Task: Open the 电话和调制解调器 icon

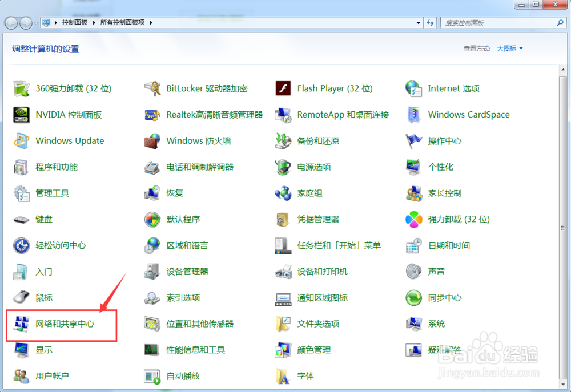Action: (x=152, y=167)
